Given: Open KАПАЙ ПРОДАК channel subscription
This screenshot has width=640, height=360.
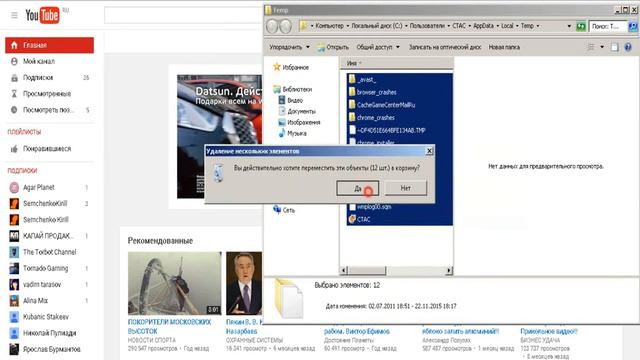Looking at the screenshot, I should 49,236.
